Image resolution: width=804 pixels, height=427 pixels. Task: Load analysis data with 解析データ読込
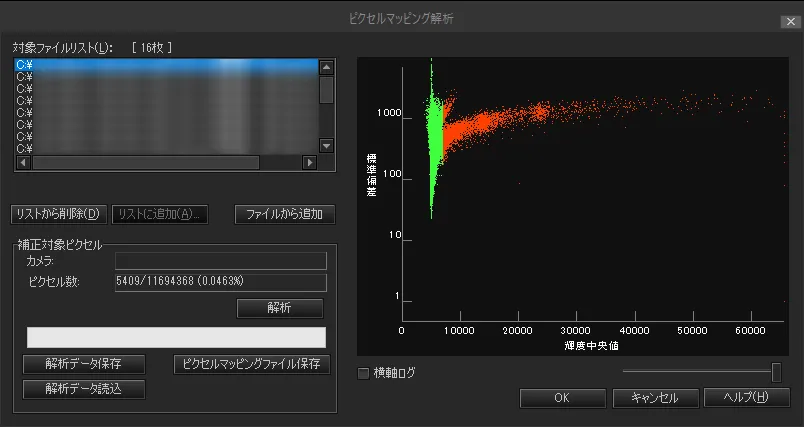point(84,389)
